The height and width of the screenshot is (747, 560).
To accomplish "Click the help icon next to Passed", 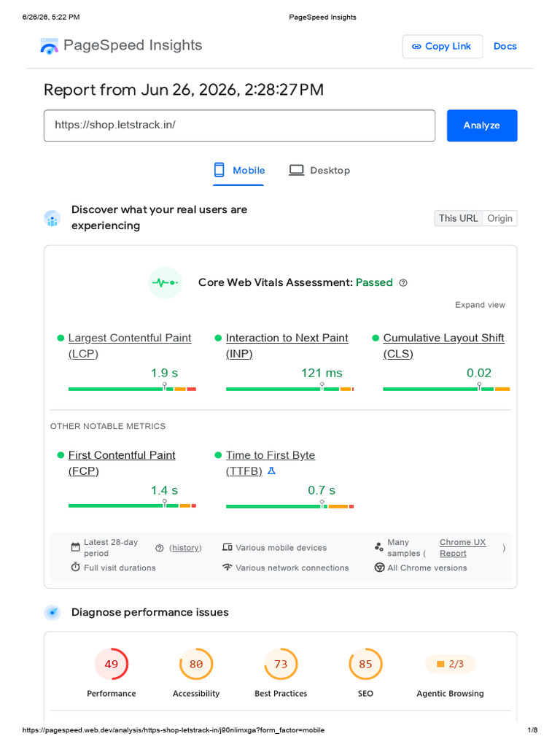I will [x=403, y=282].
